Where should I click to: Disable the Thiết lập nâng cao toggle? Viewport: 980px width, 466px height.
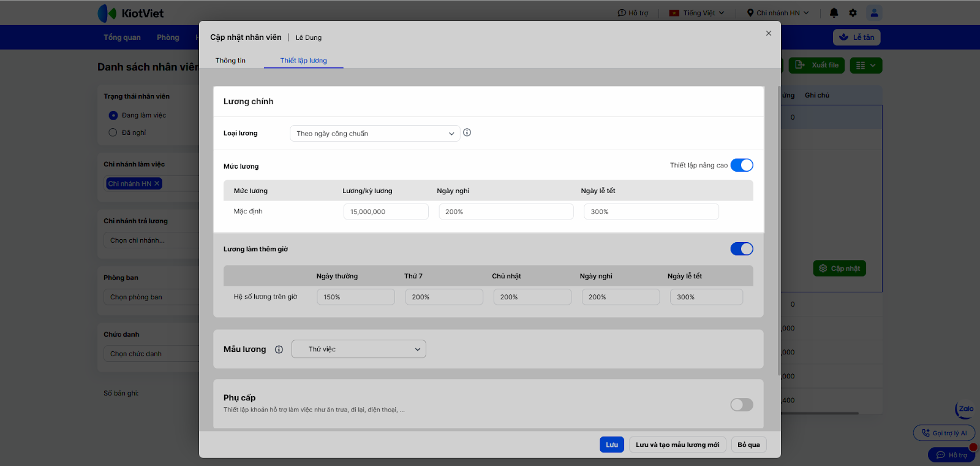point(741,166)
